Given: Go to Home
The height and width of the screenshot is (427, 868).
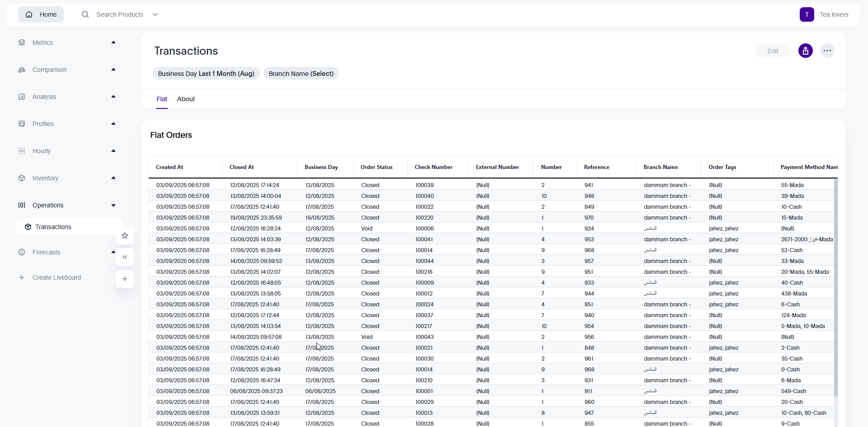Looking at the screenshot, I should [x=41, y=14].
